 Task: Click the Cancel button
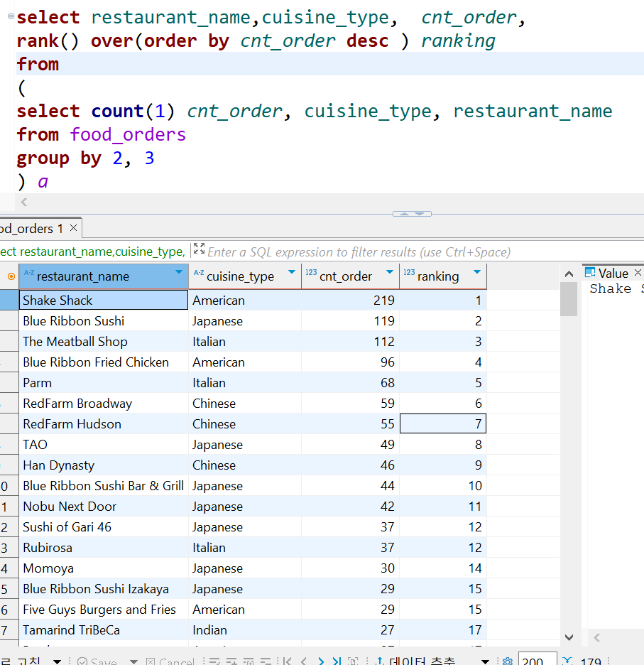[170, 661]
